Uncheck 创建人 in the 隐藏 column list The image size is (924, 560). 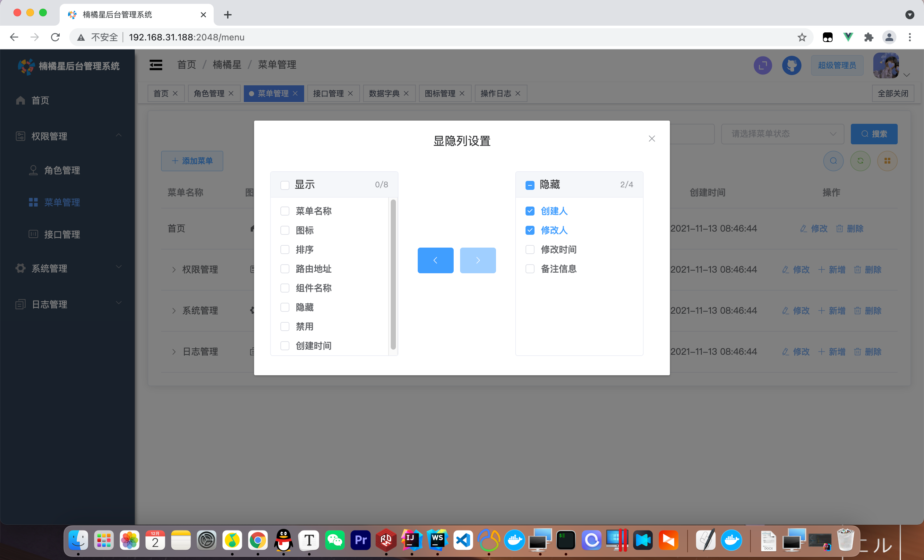pyautogui.click(x=530, y=211)
